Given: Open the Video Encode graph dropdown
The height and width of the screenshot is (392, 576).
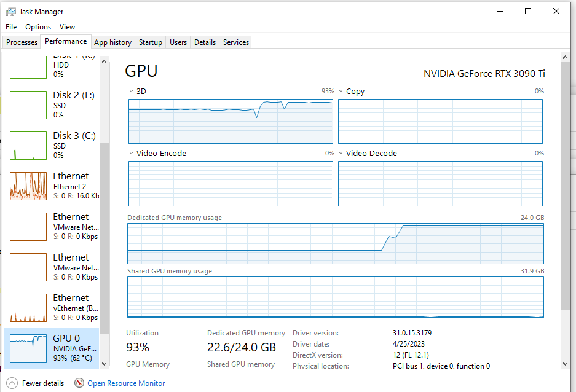Looking at the screenshot, I should (x=131, y=153).
